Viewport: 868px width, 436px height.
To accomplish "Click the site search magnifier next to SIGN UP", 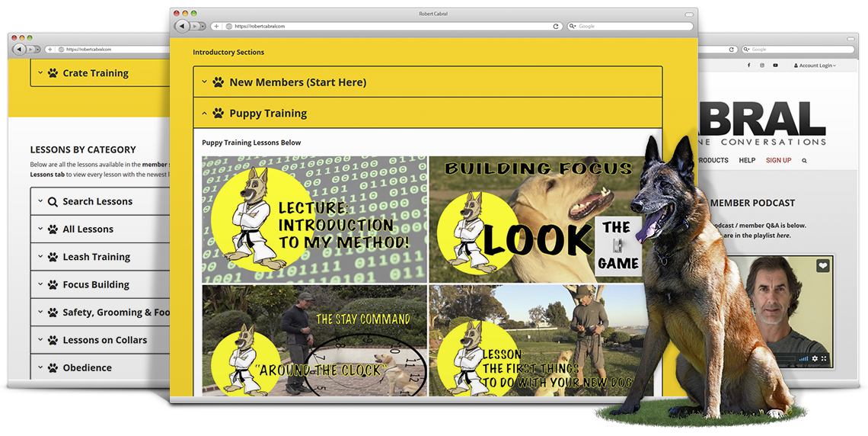I will pyautogui.click(x=804, y=161).
